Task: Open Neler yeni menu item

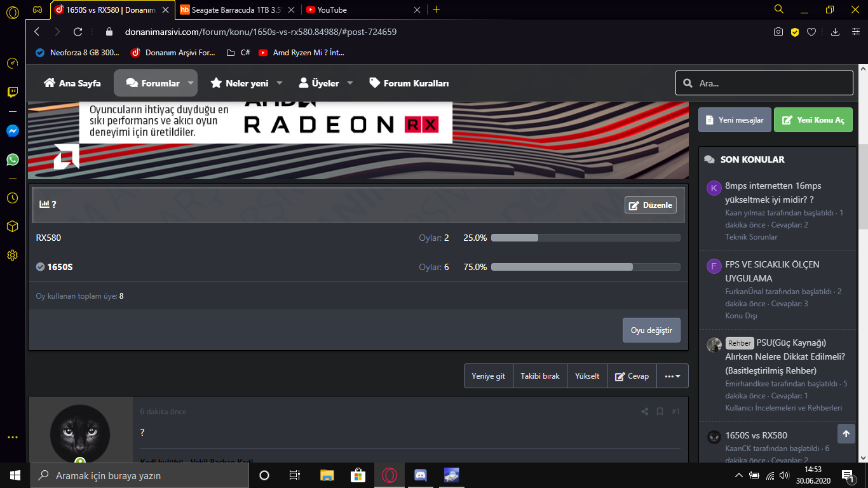Action: pos(240,83)
